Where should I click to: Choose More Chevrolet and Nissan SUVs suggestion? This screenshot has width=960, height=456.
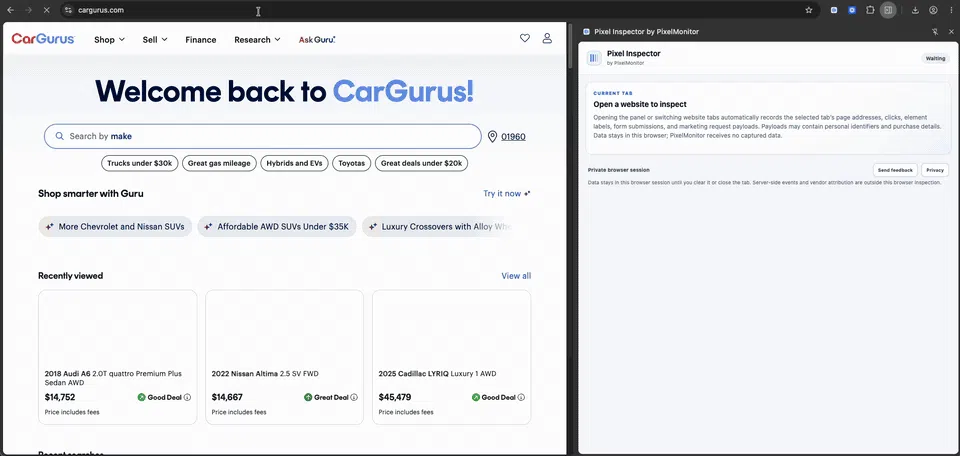point(115,226)
